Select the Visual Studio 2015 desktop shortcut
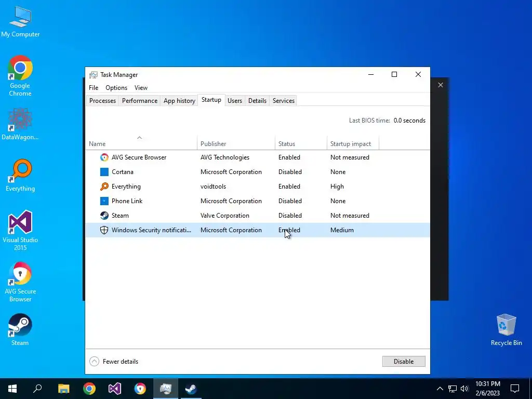Viewport: 532px width, 399px height. click(x=20, y=231)
